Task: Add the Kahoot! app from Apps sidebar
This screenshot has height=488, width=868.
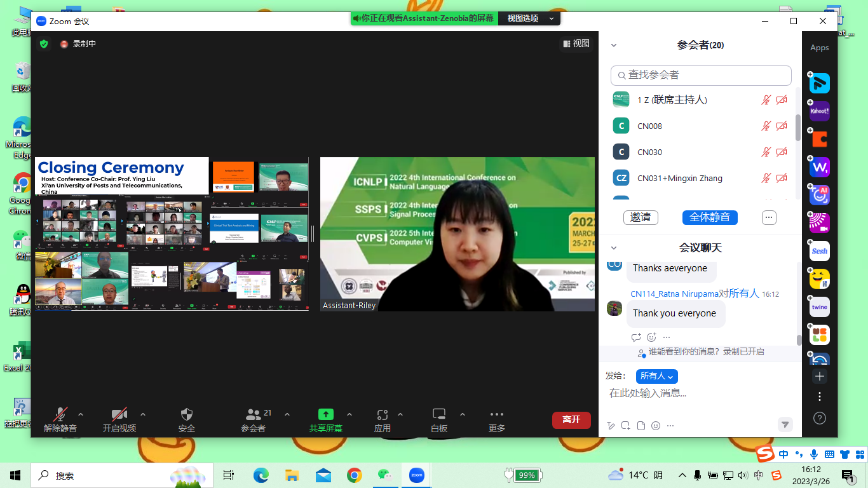Action: point(819,111)
